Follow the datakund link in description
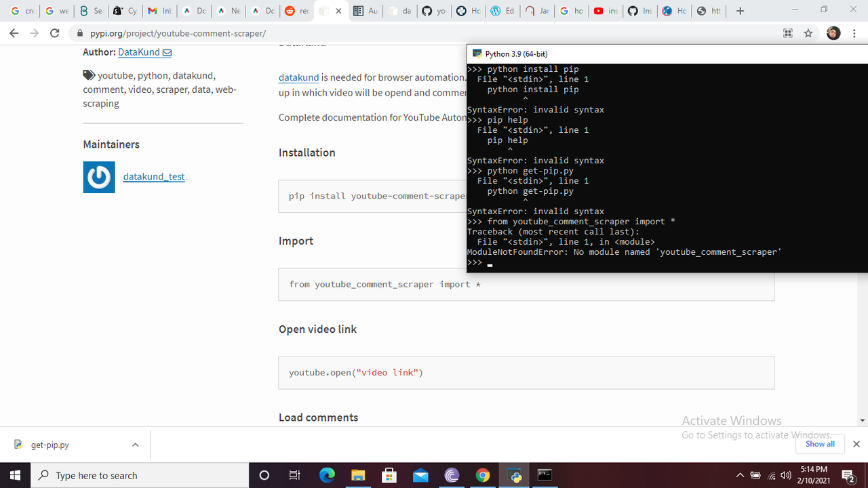This screenshot has width=868, height=488. [x=298, y=77]
